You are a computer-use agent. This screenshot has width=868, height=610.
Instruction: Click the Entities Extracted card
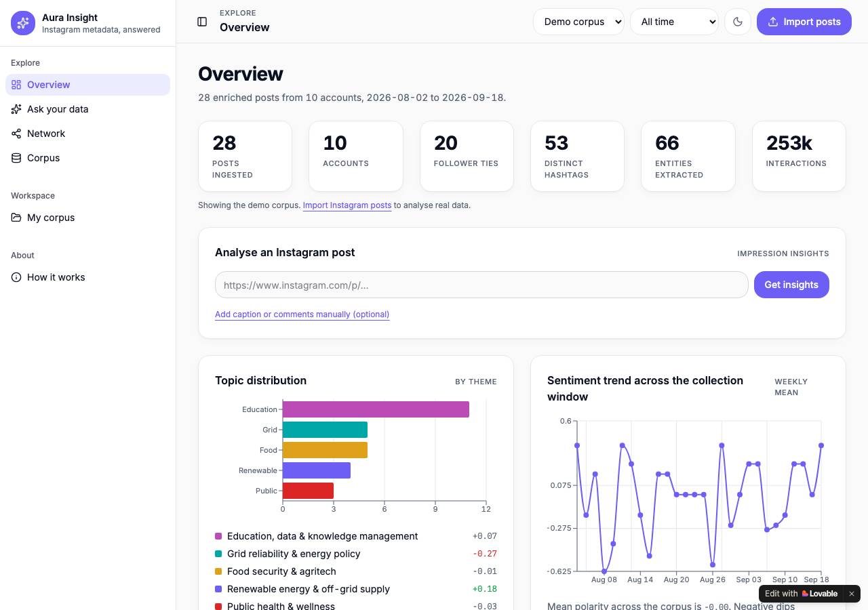pyautogui.click(x=688, y=157)
